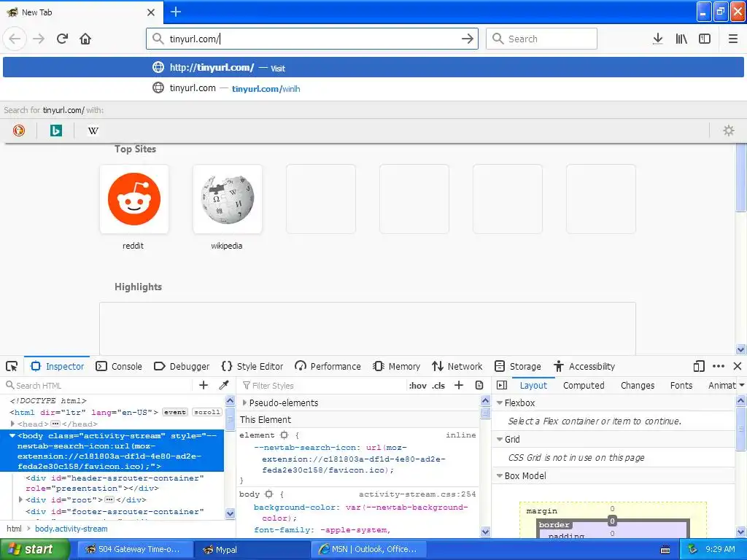Toggle responsive design mode icon
This screenshot has height=560, width=747.
[x=699, y=366]
